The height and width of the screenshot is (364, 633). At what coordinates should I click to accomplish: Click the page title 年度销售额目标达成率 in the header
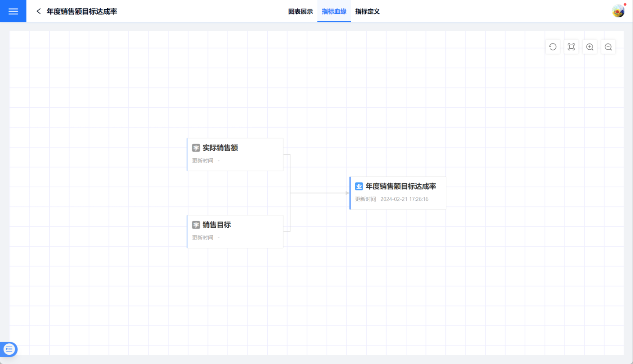[82, 11]
